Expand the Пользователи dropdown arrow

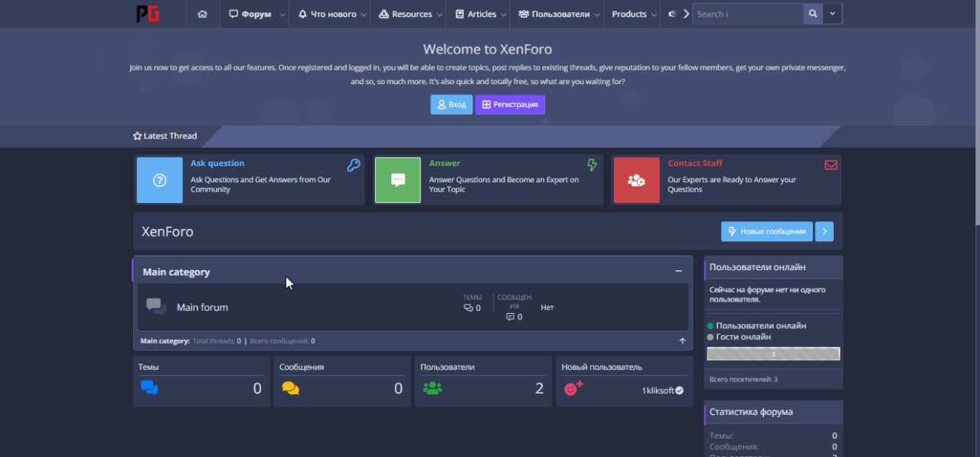(596, 15)
